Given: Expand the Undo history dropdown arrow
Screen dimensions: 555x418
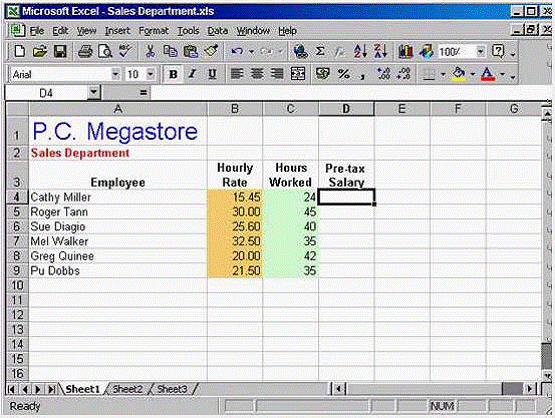Looking at the screenshot, I should 251,52.
